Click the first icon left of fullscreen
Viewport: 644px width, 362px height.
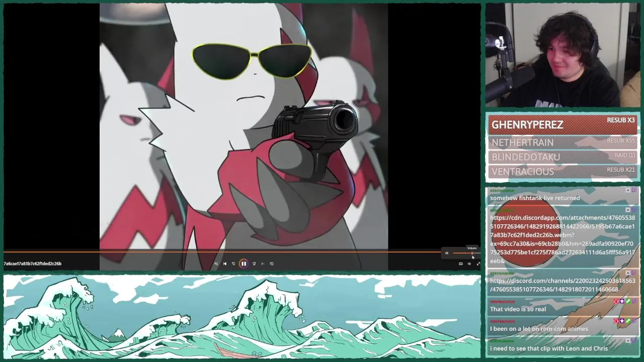[x=460, y=263]
